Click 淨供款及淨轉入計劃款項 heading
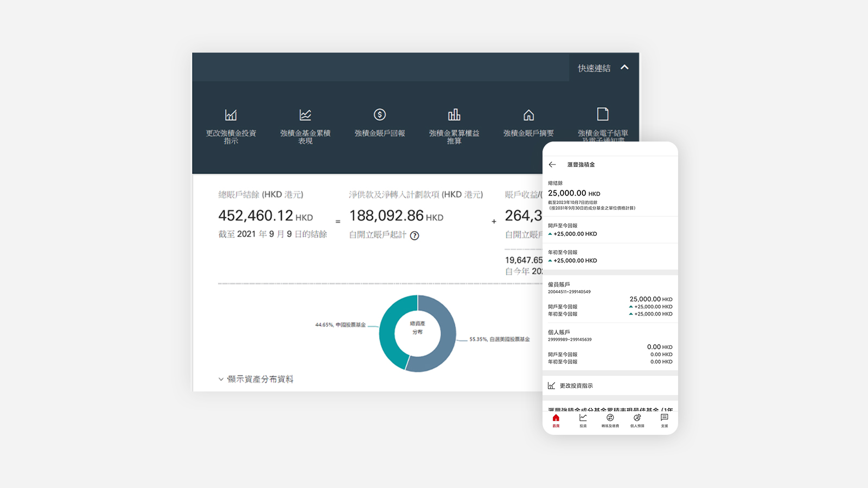868x488 pixels. [x=416, y=195]
